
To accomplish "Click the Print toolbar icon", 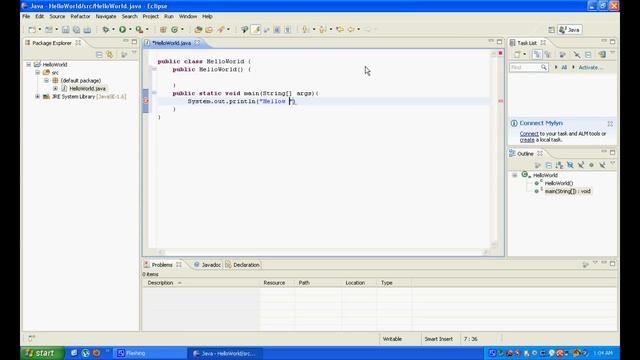I will pos(87,29).
